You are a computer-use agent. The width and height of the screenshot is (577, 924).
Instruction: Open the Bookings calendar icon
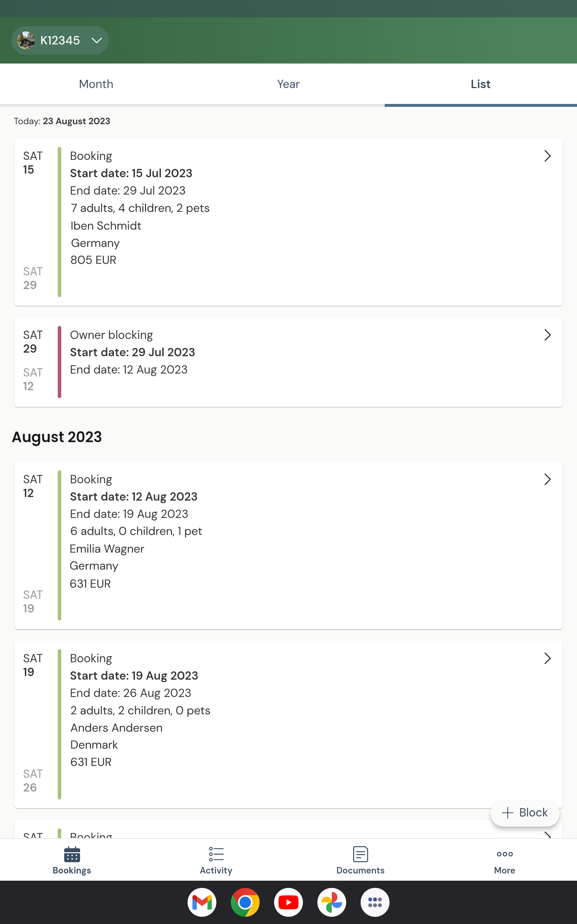click(x=72, y=854)
